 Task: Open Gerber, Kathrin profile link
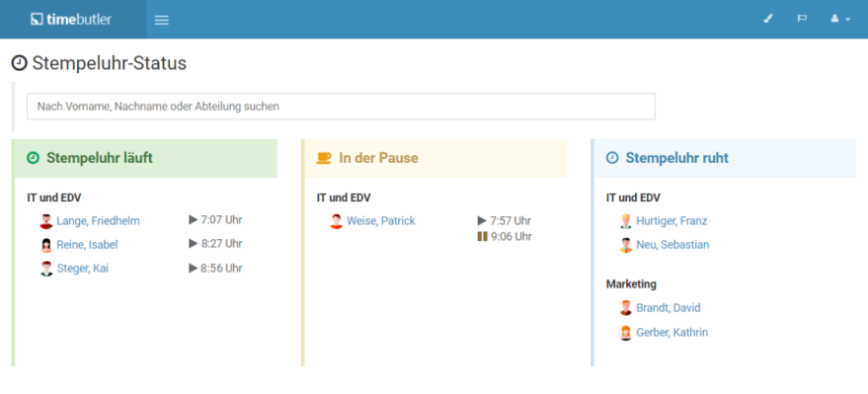(x=672, y=332)
